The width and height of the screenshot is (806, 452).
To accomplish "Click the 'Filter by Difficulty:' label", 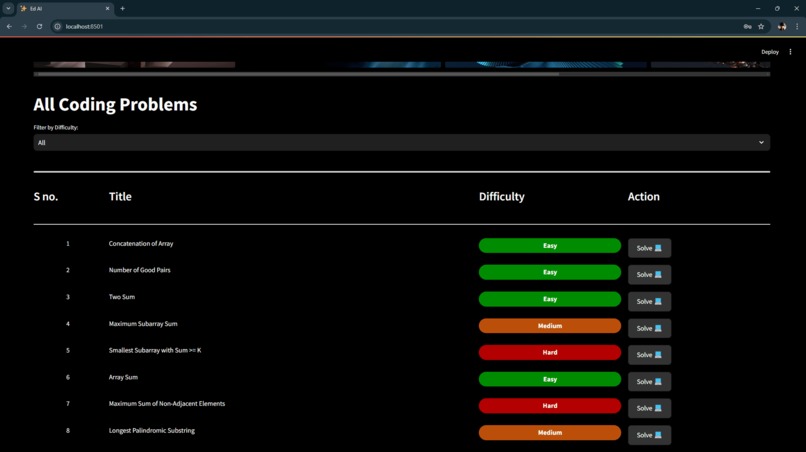I will [56, 128].
